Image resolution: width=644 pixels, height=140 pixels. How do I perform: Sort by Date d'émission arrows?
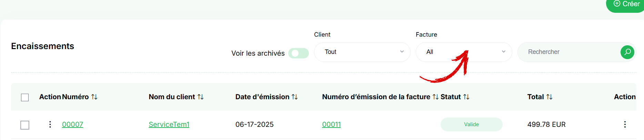click(x=295, y=97)
